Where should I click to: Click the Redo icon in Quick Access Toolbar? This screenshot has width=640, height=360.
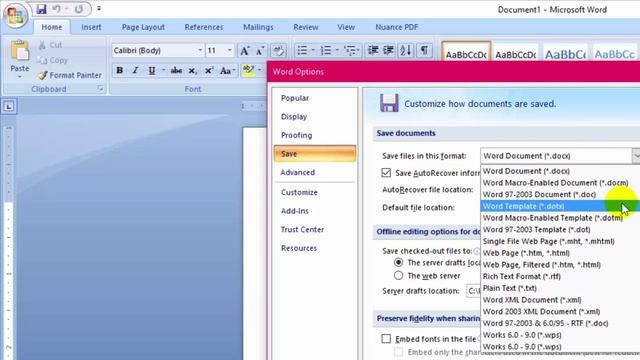pos(79,9)
